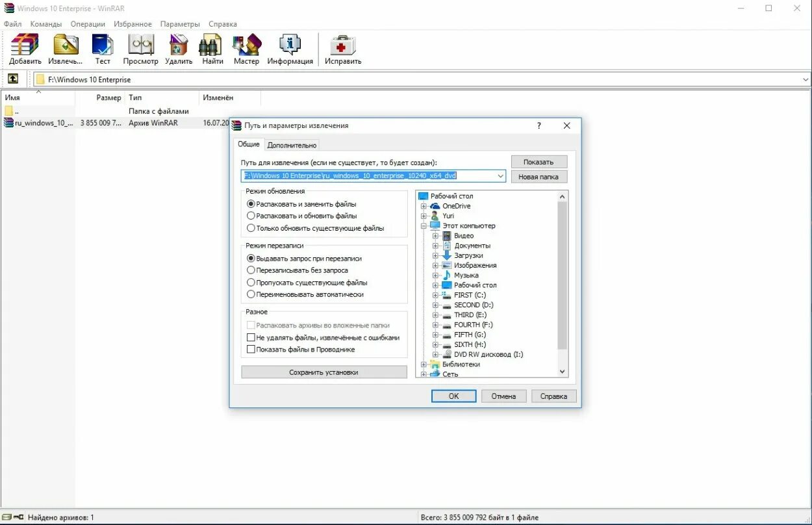
Task: Select 'Распаковать и обновить файлы' radio
Action: coord(251,216)
